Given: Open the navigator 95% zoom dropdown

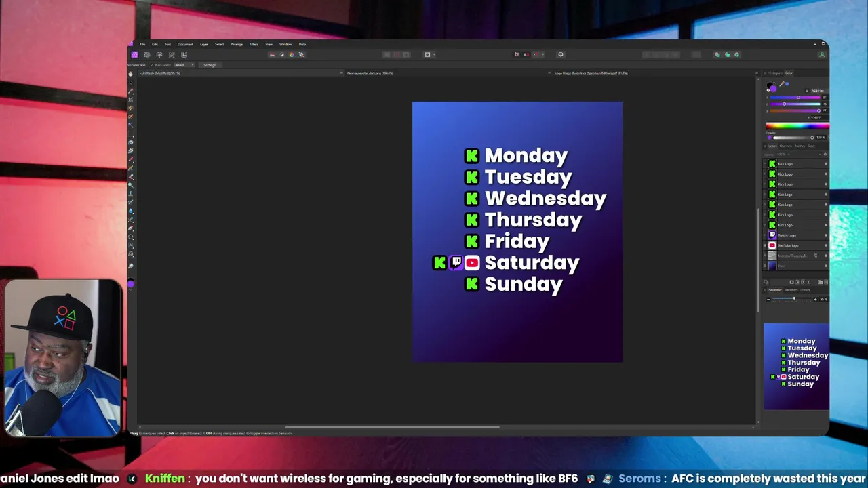Looking at the screenshot, I should 823,299.
